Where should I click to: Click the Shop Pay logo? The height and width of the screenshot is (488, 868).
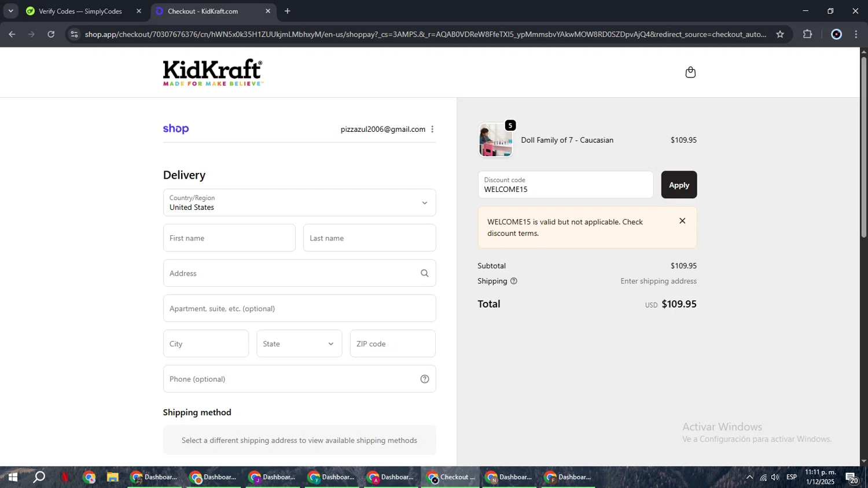click(176, 129)
